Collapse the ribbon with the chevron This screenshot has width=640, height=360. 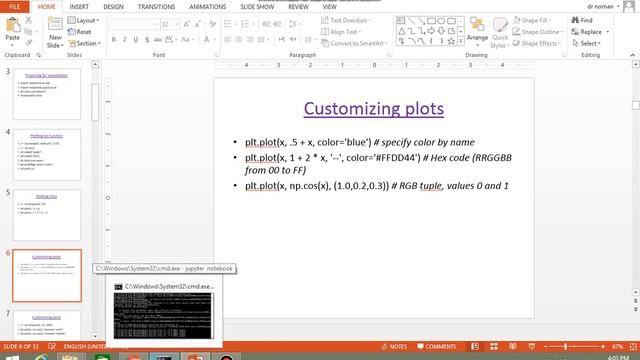(x=632, y=55)
